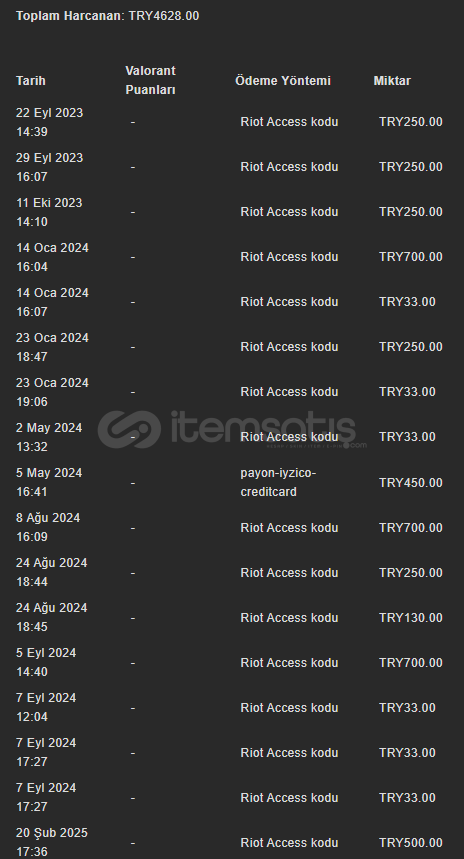Click the TRY700.00 amount on 8 Ağu 2024
The image size is (464, 859).
click(x=411, y=528)
